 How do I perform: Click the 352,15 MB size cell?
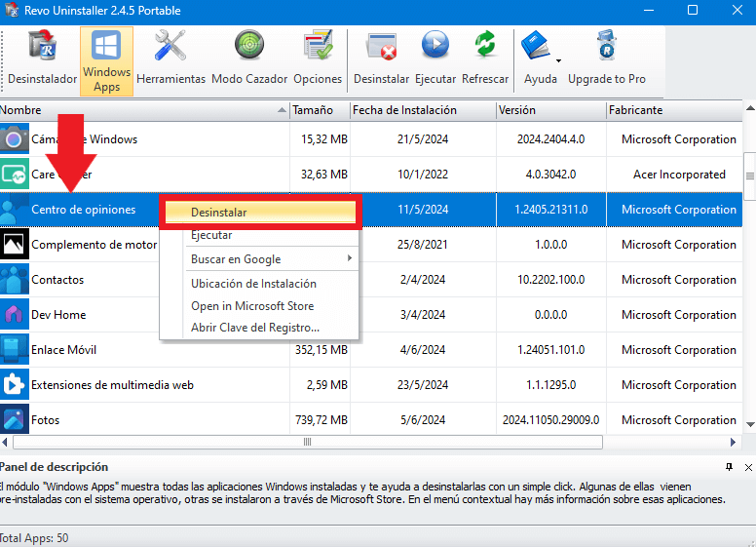tap(321, 350)
